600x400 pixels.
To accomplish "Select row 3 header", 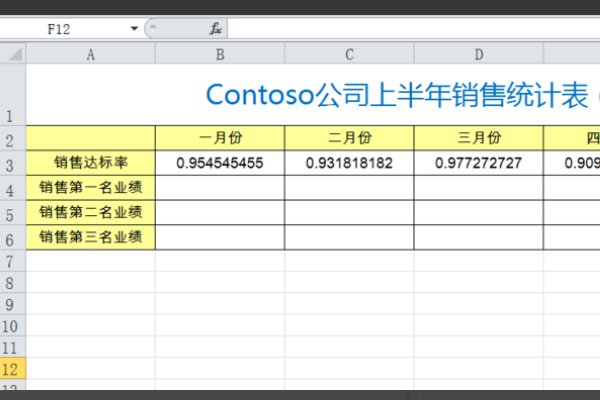I will click(x=13, y=163).
